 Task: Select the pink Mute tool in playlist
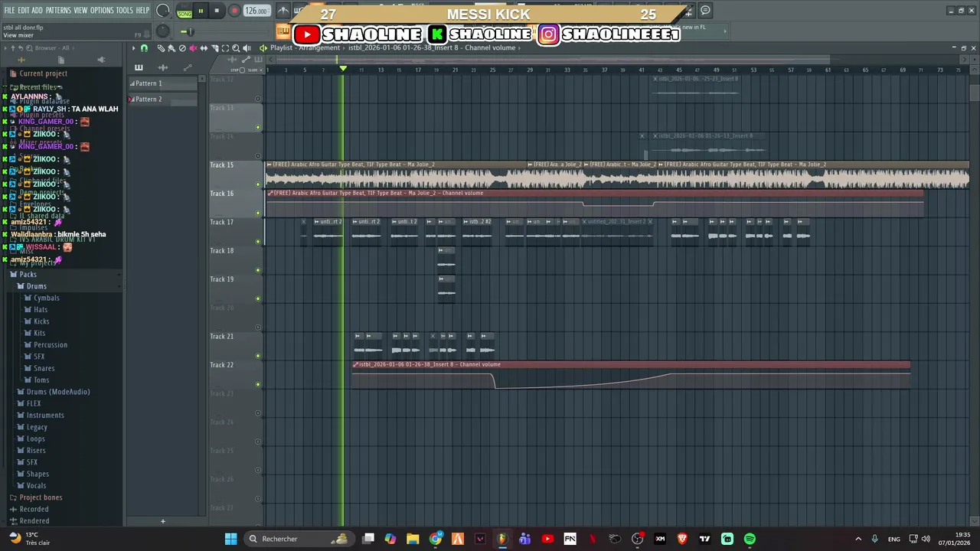193,47
